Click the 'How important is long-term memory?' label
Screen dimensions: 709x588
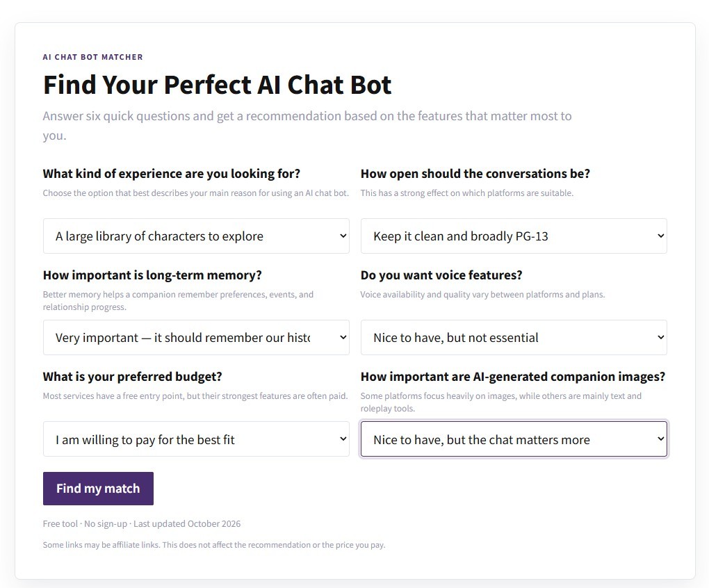point(152,275)
